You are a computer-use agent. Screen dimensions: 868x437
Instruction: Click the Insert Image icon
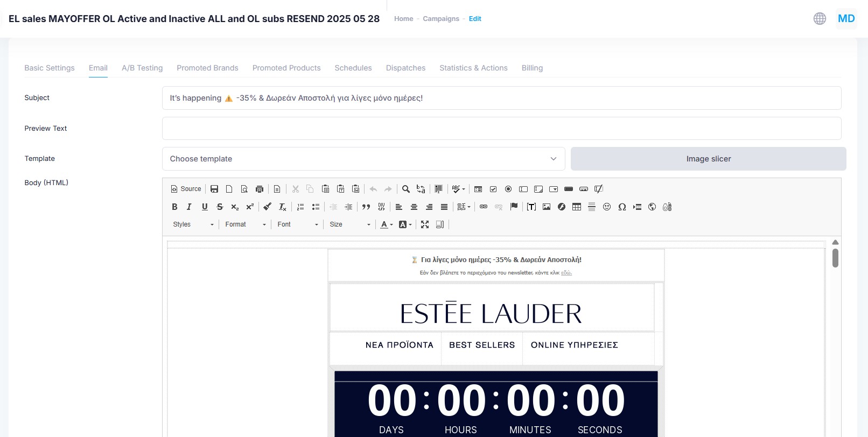547,207
